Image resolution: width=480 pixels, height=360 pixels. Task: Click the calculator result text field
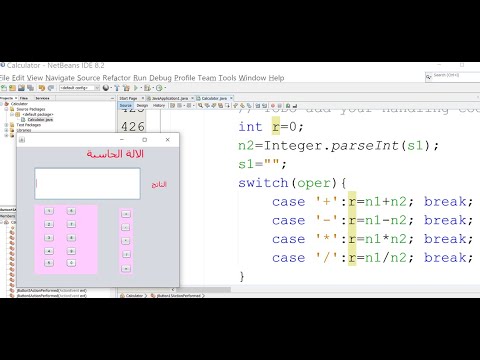(87, 184)
